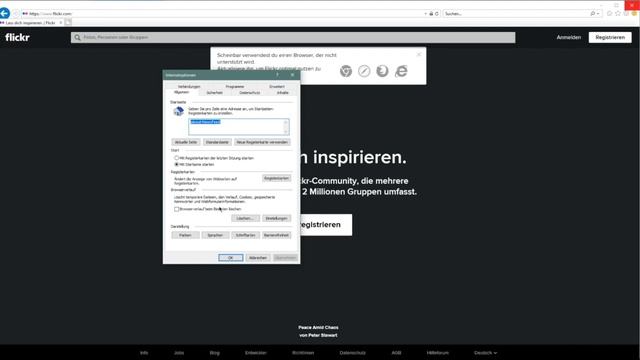
Task: Open the Entwickler footer link
Action: (x=256, y=353)
